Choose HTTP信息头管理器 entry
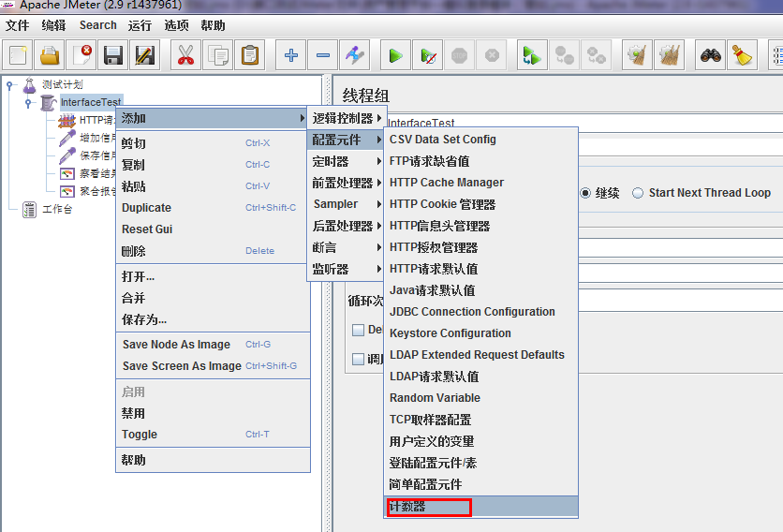The height and width of the screenshot is (532, 783). tap(480, 226)
